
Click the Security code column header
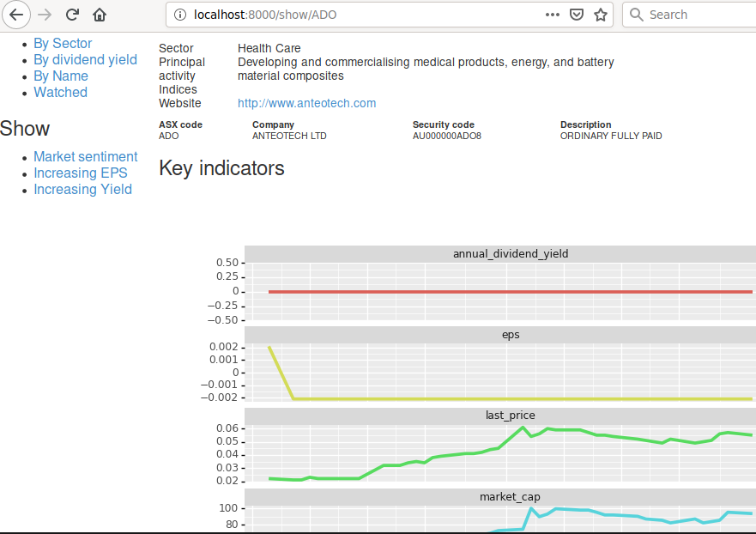(444, 124)
